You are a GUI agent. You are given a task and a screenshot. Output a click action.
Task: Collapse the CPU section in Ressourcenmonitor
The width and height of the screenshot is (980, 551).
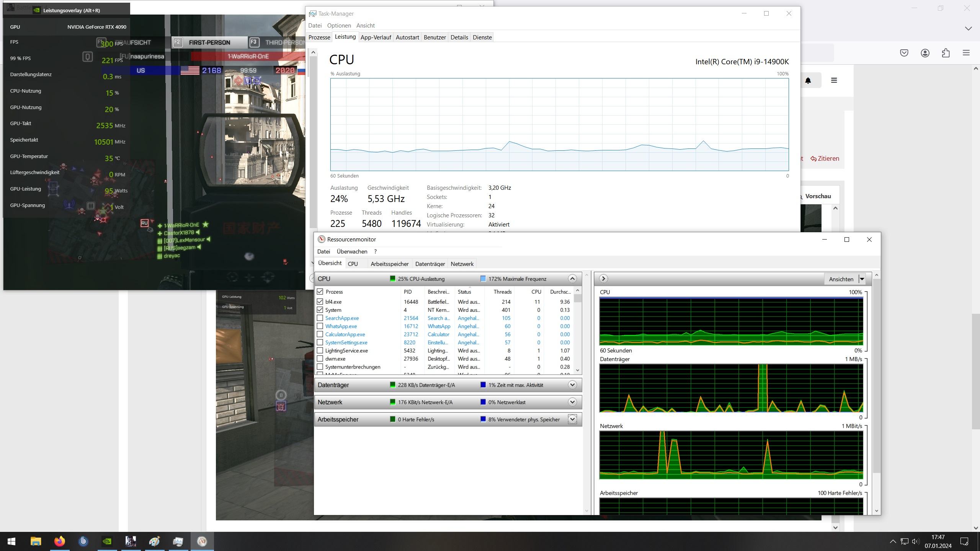click(x=572, y=279)
